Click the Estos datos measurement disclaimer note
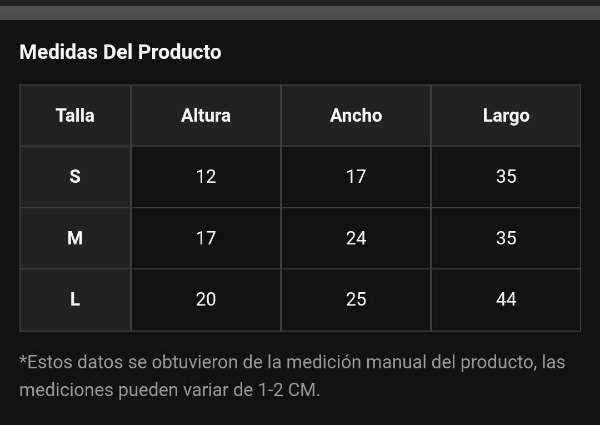Viewport: 600px width, 425px height. pos(292,376)
